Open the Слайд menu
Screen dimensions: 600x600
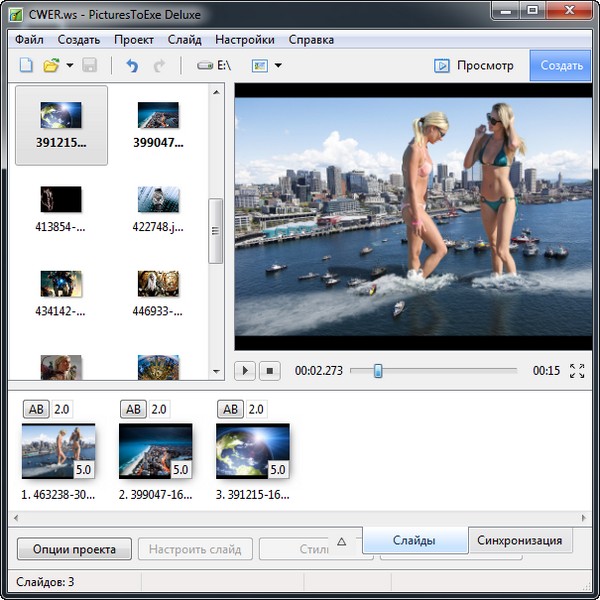(185, 40)
